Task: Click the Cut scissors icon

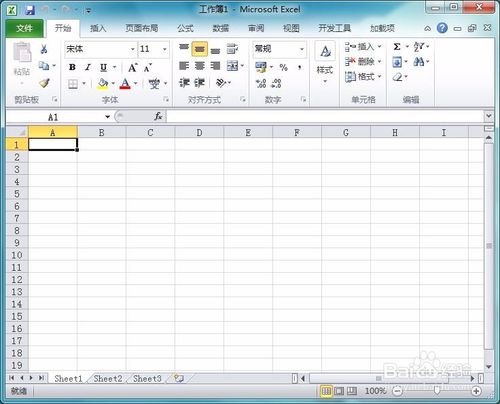Action: coord(44,49)
